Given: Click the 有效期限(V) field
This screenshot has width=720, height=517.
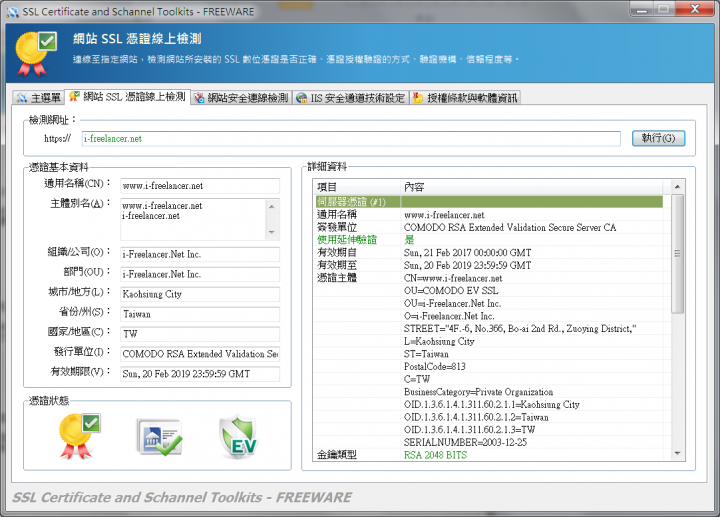Looking at the screenshot, I should [x=200, y=374].
